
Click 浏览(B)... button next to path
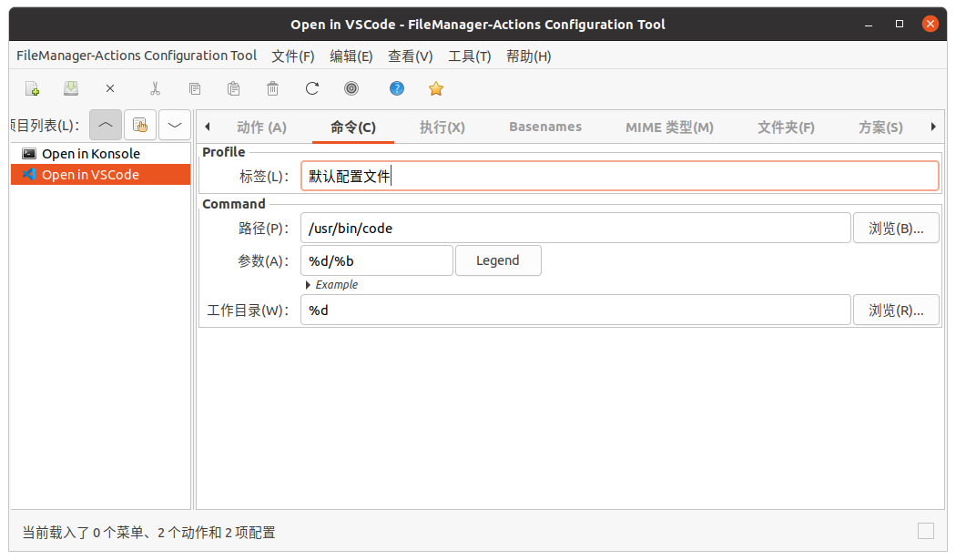[x=896, y=229]
